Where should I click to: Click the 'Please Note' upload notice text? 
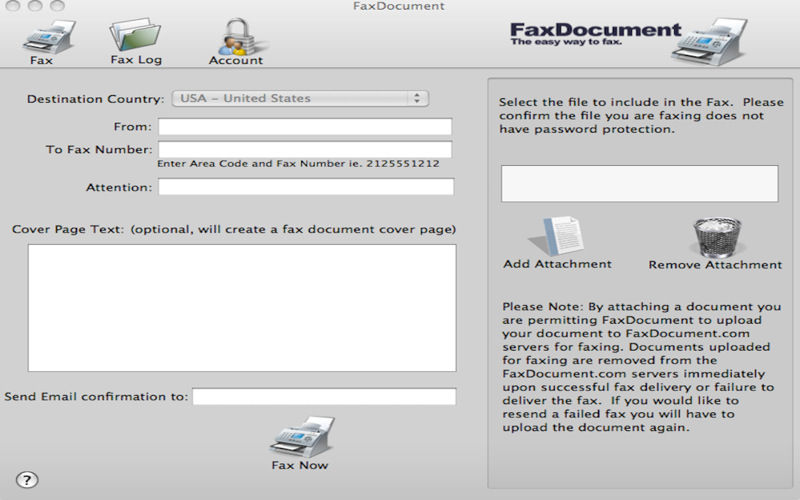(x=641, y=367)
